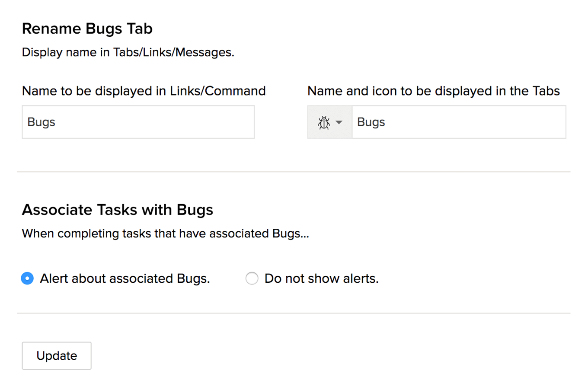Click 'Name and icon to be displayed in the Tabs' label
The width and height of the screenshot is (588, 390).
[x=434, y=91]
